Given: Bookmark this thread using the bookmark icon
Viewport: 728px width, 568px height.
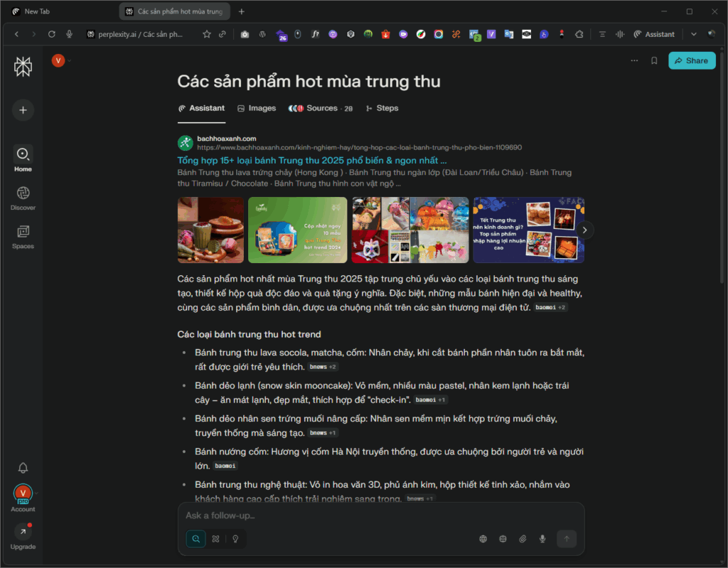Looking at the screenshot, I should [x=655, y=60].
